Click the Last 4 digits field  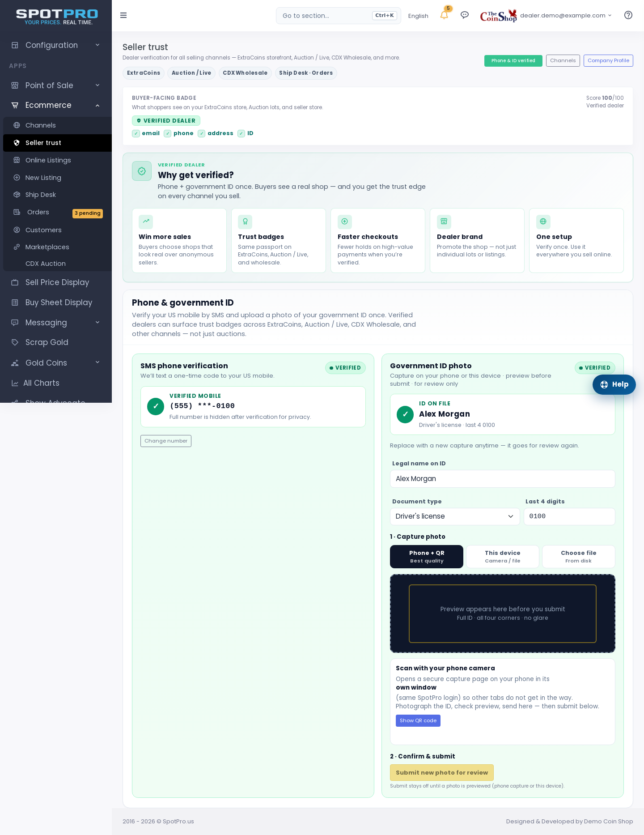569,516
